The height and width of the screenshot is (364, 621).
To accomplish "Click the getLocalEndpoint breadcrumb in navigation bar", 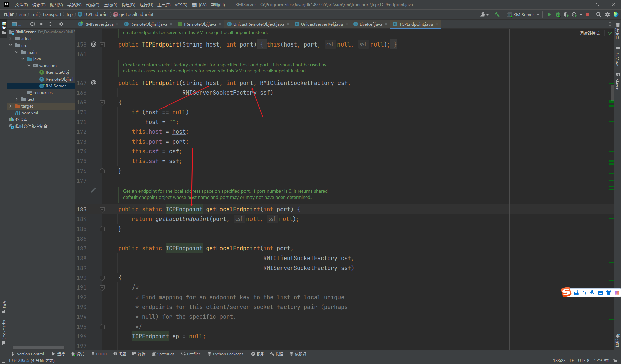I will (x=134, y=14).
